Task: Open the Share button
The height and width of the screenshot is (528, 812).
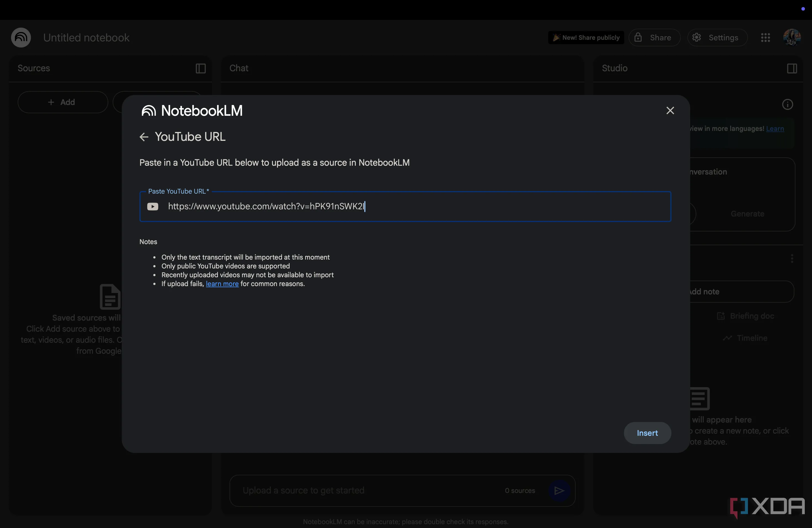Action: click(654, 38)
